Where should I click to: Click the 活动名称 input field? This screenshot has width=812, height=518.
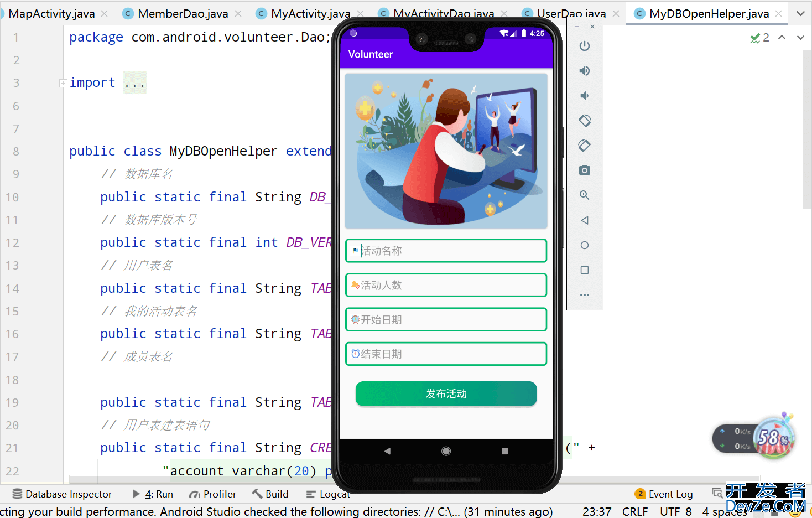click(446, 251)
